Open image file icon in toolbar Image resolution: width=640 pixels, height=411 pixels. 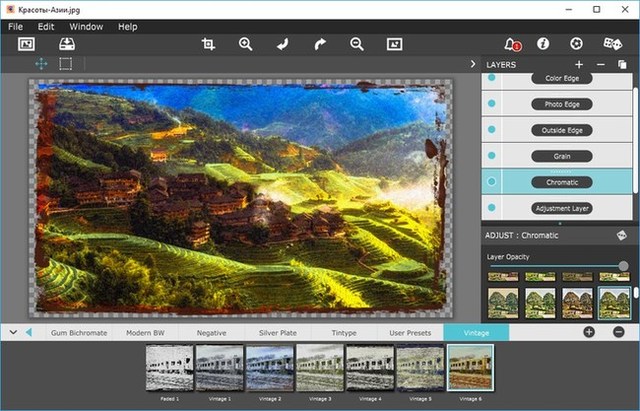tap(27, 44)
